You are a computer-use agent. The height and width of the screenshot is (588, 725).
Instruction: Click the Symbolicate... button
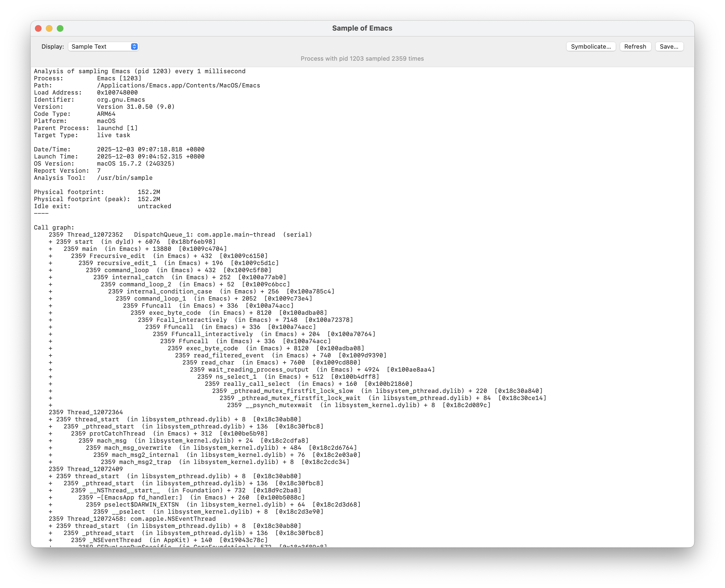pos(591,46)
